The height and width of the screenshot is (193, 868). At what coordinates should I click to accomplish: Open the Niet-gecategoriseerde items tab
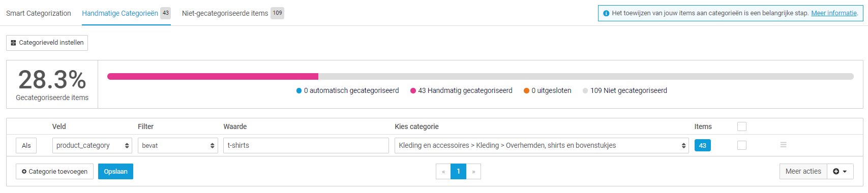(x=225, y=13)
